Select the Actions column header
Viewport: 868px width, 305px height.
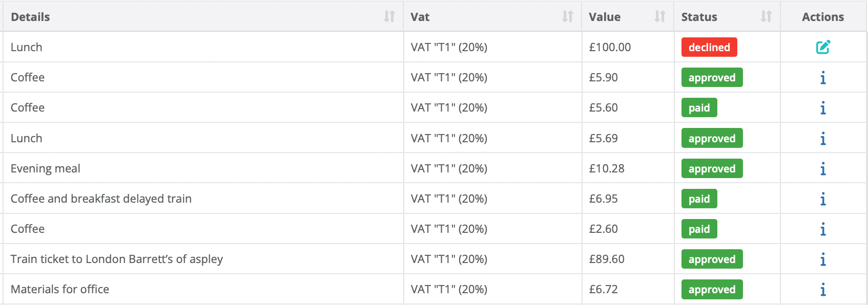pyautogui.click(x=822, y=17)
